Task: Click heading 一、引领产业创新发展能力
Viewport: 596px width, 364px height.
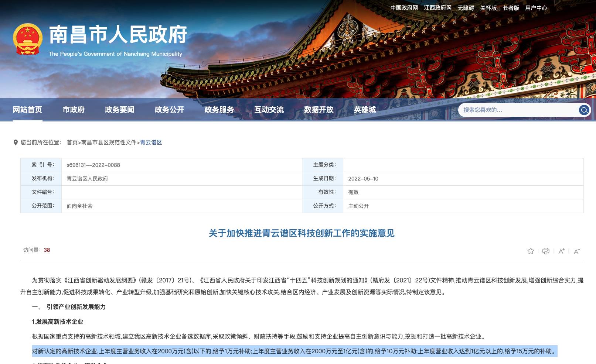Action: pos(69,307)
